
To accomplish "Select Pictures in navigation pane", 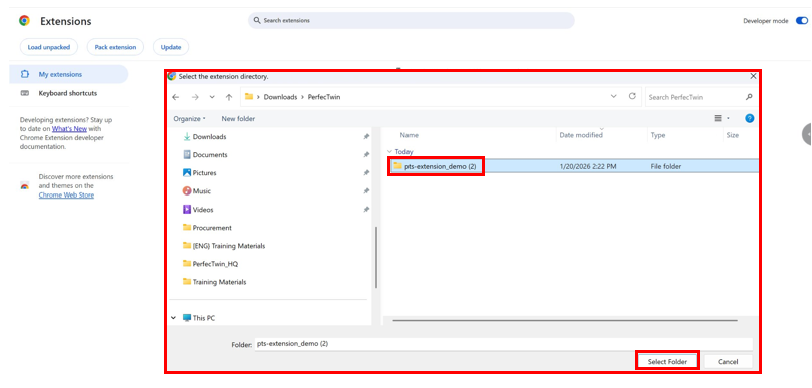I will pyautogui.click(x=205, y=173).
